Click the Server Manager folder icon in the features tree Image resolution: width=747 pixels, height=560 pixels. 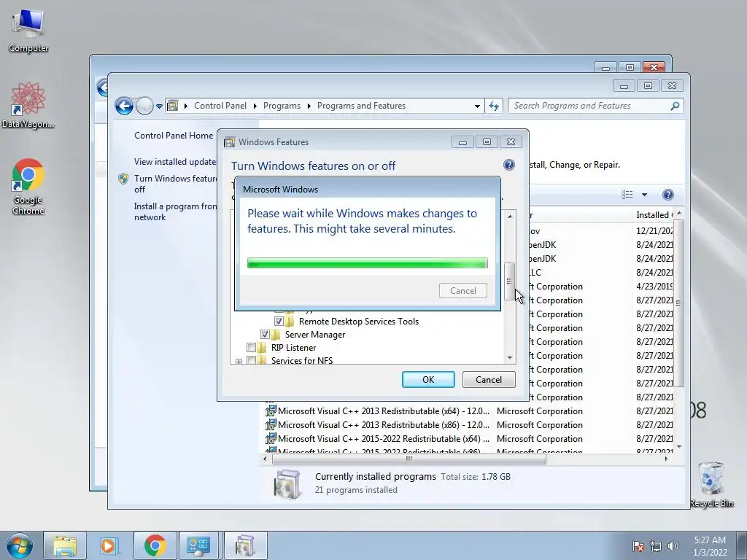[276, 334]
